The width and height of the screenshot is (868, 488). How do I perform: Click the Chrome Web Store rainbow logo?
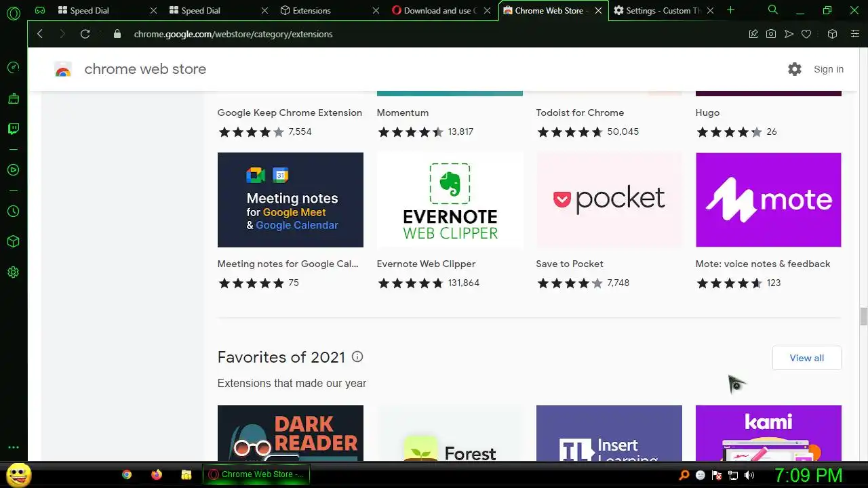coord(63,69)
